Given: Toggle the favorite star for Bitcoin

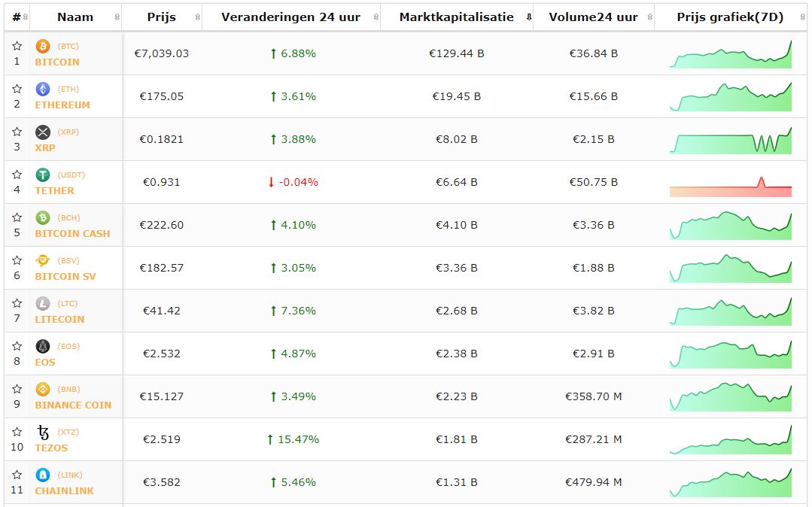Looking at the screenshot, I should click(17, 47).
